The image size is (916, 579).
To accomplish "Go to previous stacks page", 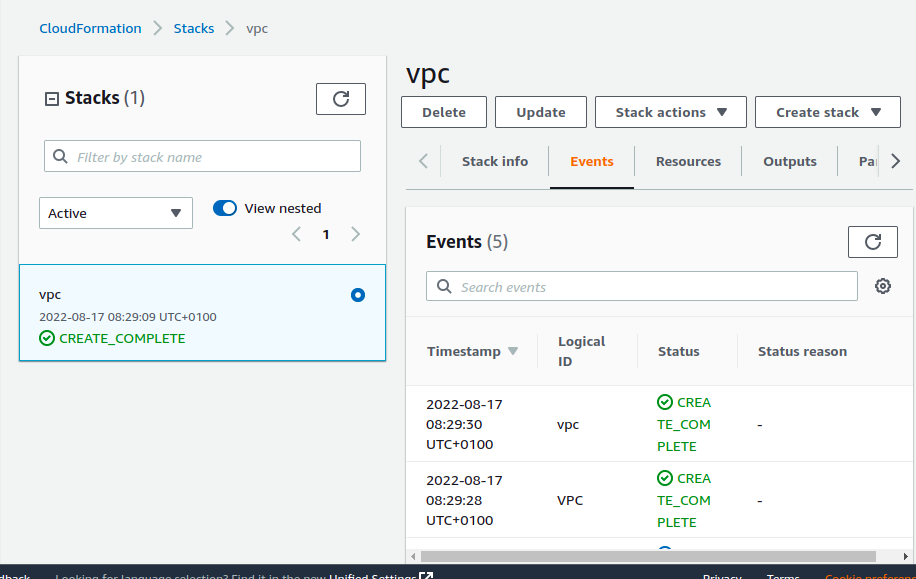I will (x=296, y=234).
